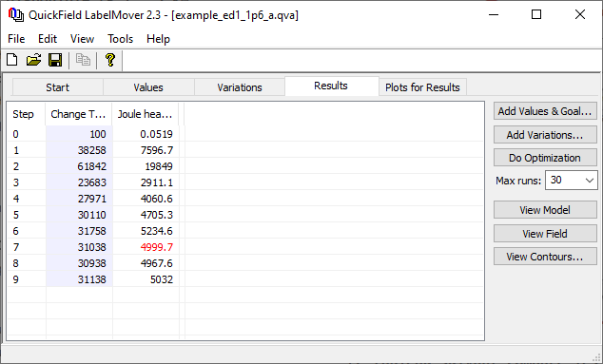Screen dimensions: 603x364
Task: Select cell value 19849
Action: (x=159, y=166)
